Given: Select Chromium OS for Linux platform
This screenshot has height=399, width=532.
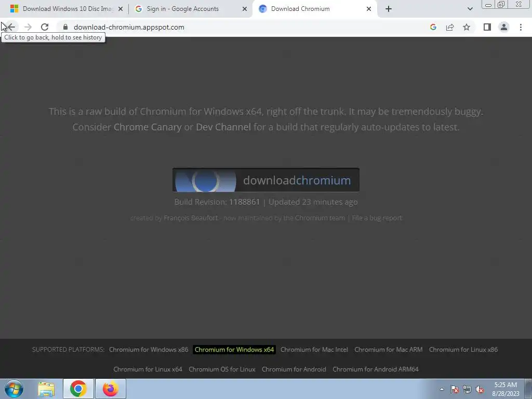Looking at the screenshot, I should pyautogui.click(x=222, y=369).
